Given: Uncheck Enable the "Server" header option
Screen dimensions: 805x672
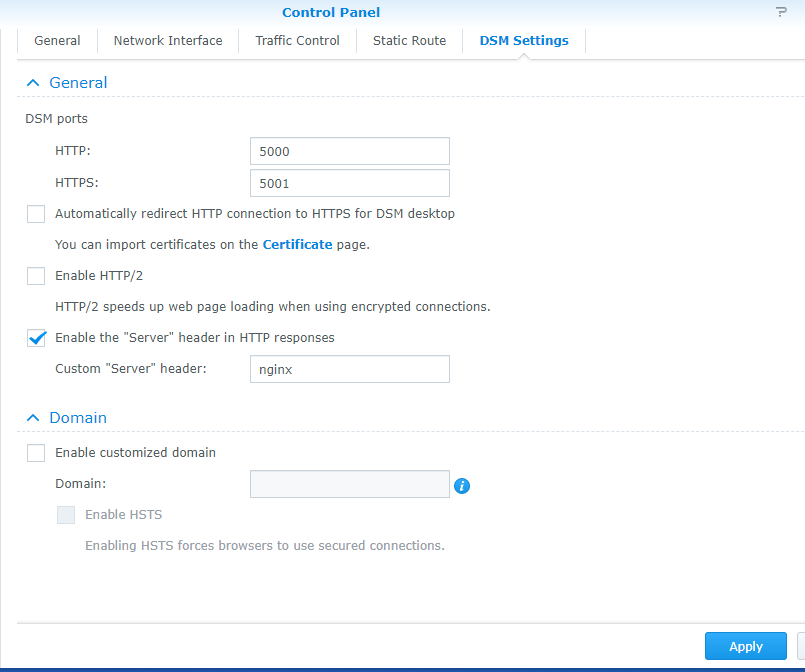Looking at the screenshot, I should pos(36,338).
